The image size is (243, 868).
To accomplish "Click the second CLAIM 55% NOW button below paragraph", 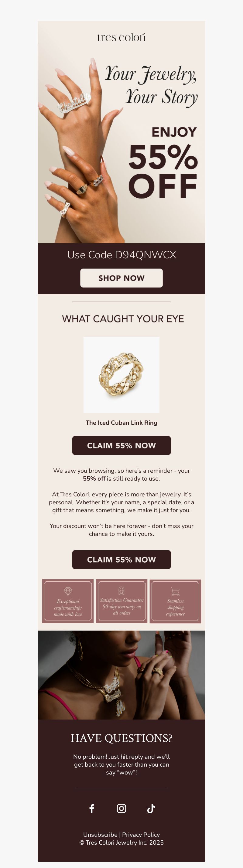I will click(x=121, y=560).
